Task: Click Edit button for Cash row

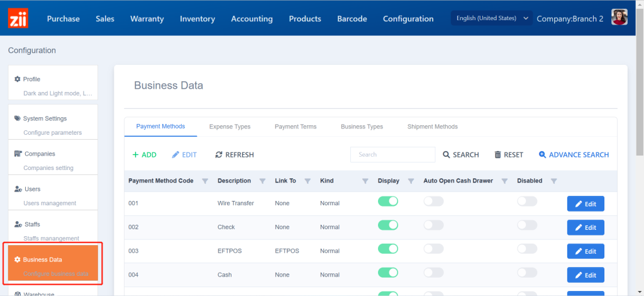Action: [586, 275]
